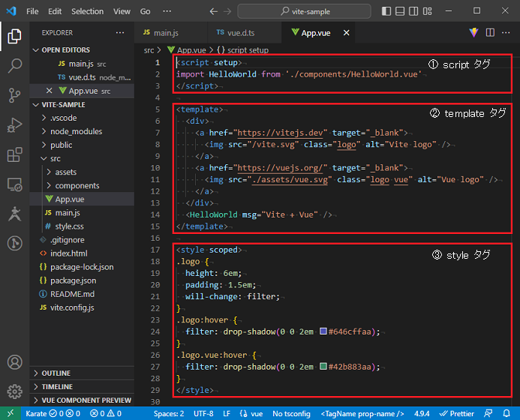Open the https://vitejs.dev link in code
The width and height of the screenshot is (520, 420).
[x=280, y=133]
